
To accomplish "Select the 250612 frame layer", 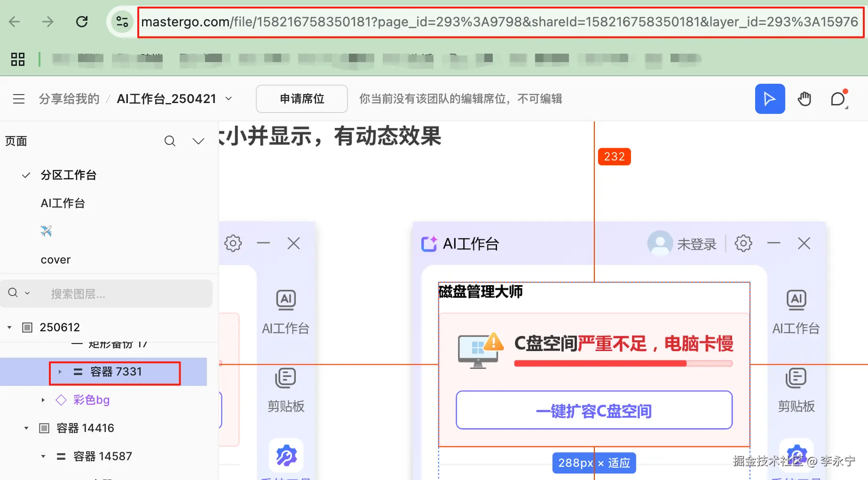I will click(60, 328).
